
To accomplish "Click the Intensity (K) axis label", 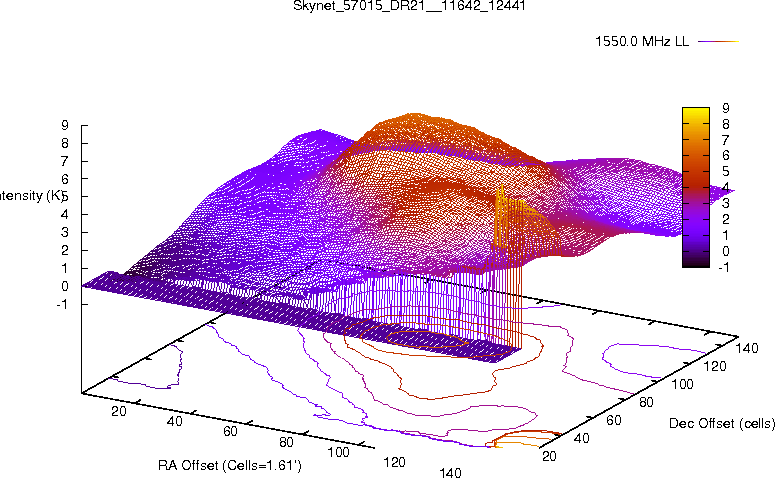I will point(31,196).
